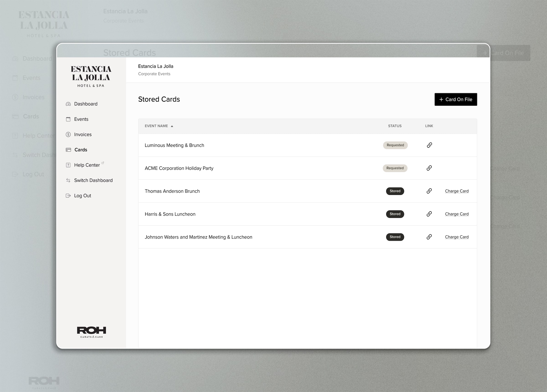This screenshot has height=392, width=547.
Task: Open link icon for Harris & Sons Luncheon
Action: click(429, 214)
